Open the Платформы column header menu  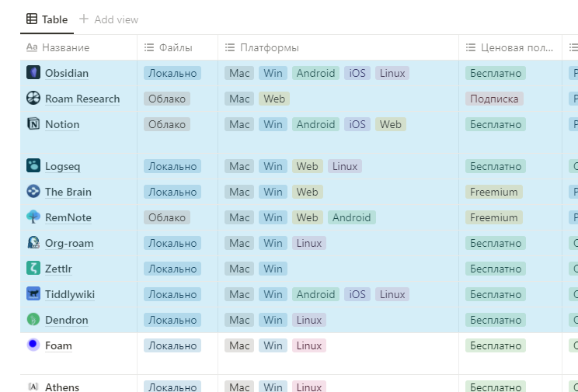coord(338,47)
